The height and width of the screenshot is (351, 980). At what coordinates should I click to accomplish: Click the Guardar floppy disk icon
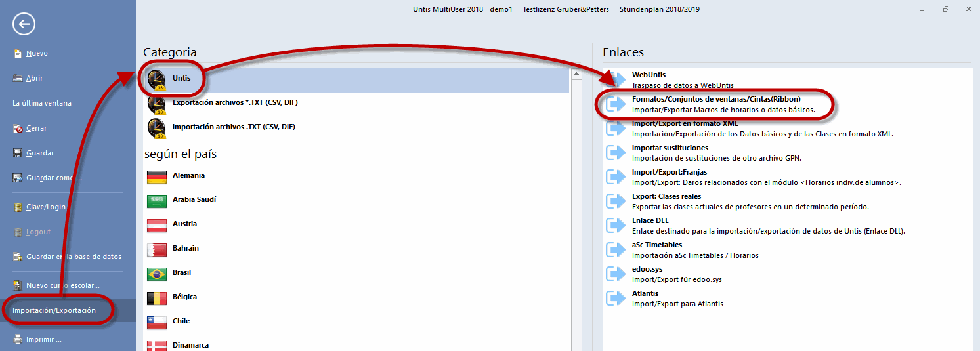pos(18,153)
